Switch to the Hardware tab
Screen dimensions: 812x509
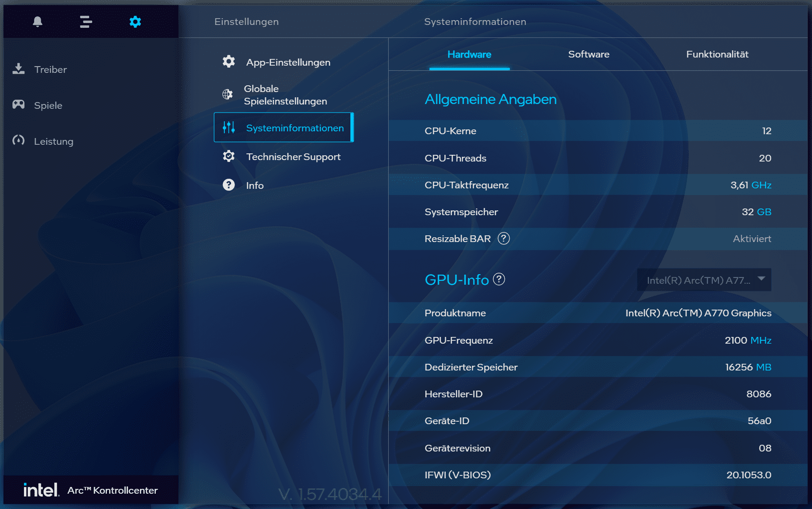[469, 55]
